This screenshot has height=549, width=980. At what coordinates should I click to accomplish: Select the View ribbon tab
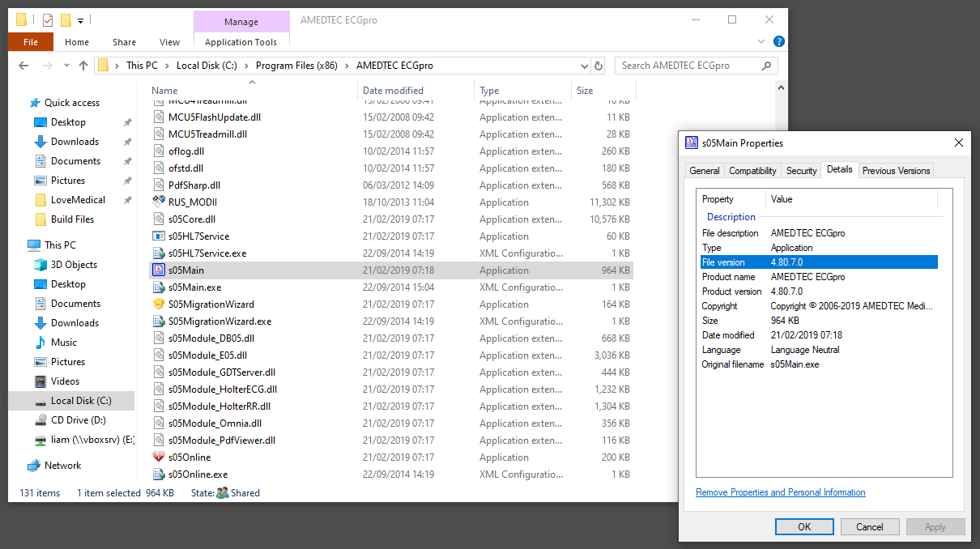coord(169,42)
